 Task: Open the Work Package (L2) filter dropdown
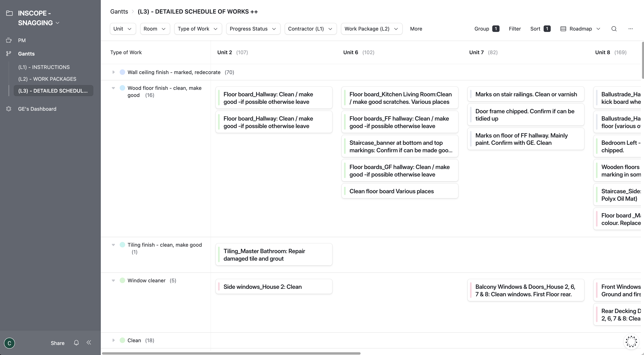click(371, 29)
